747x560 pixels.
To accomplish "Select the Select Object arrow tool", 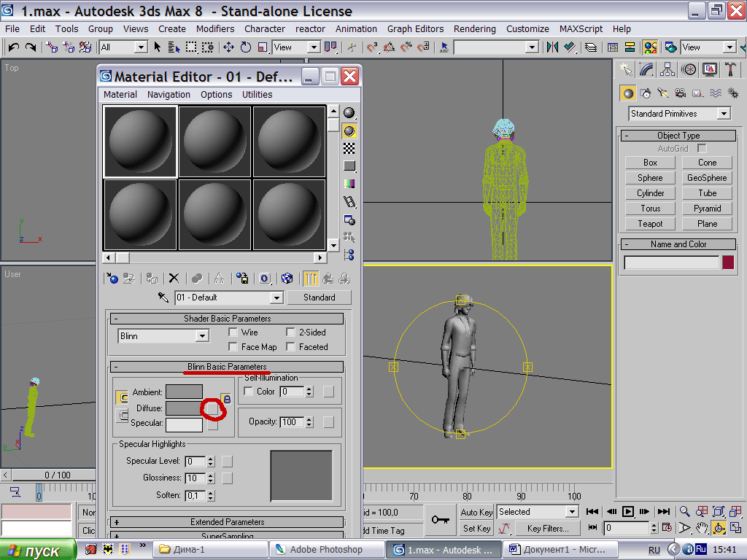I will pos(158,47).
